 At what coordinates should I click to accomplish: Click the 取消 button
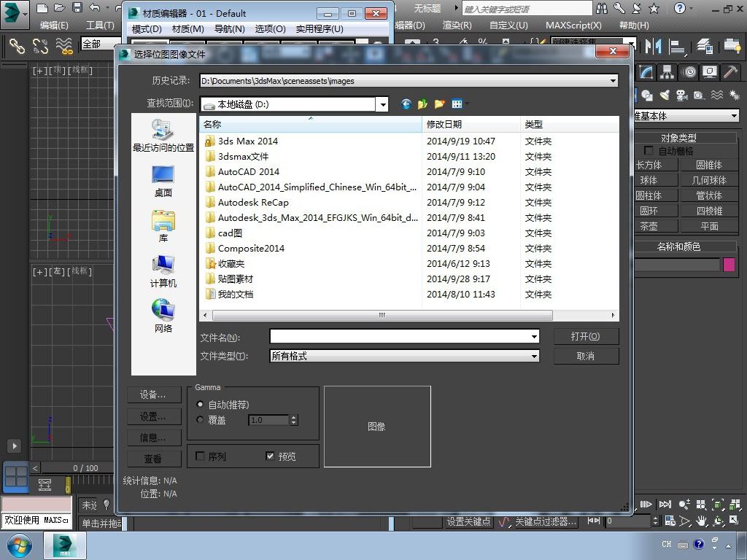pos(586,356)
